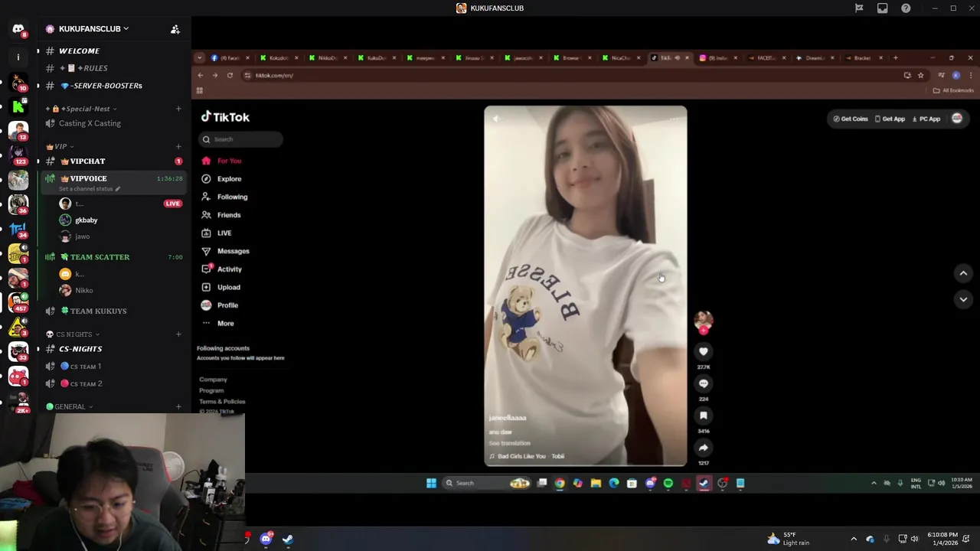Like the TikTok video with heart icon
The image size is (980, 551).
click(704, 351)
